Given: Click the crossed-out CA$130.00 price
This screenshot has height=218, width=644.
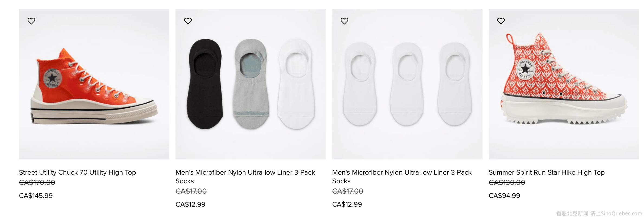Looking at the screenshot, I should point(507,182).
